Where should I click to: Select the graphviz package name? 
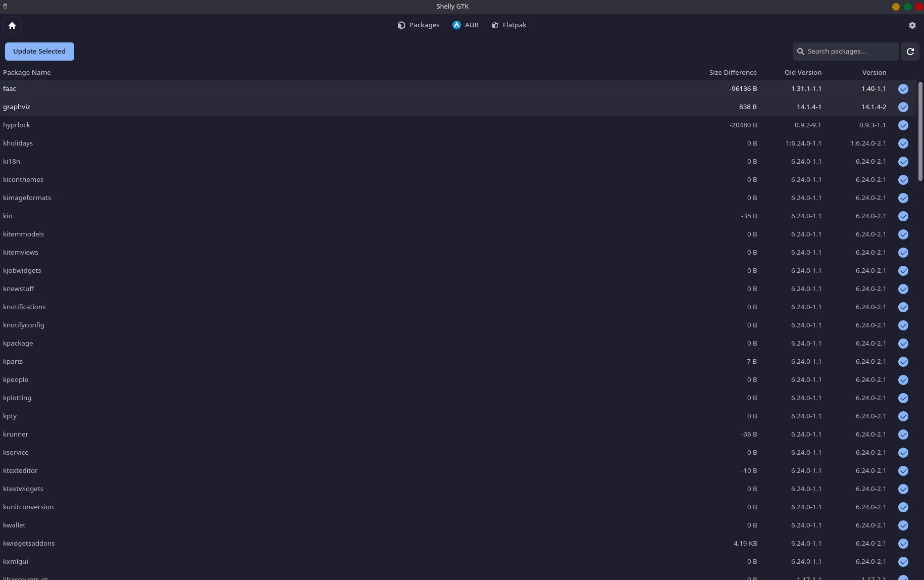pos(17,107)
